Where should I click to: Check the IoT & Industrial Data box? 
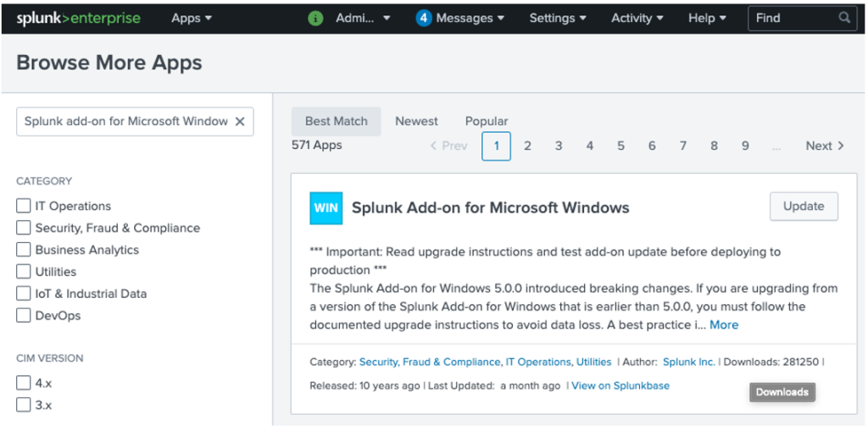click(23, 293)
